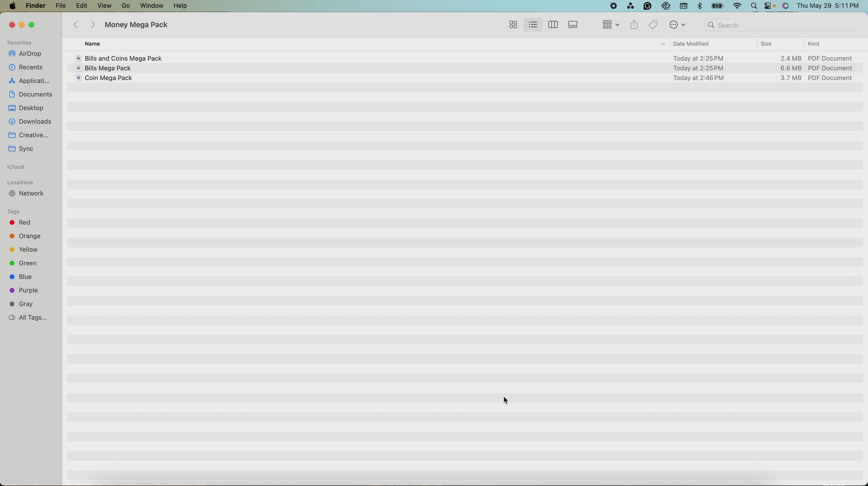Viewport: 868px width, 486px height.
Task: Expand the Group By dropdown
Action: click(x=611, y=25)
